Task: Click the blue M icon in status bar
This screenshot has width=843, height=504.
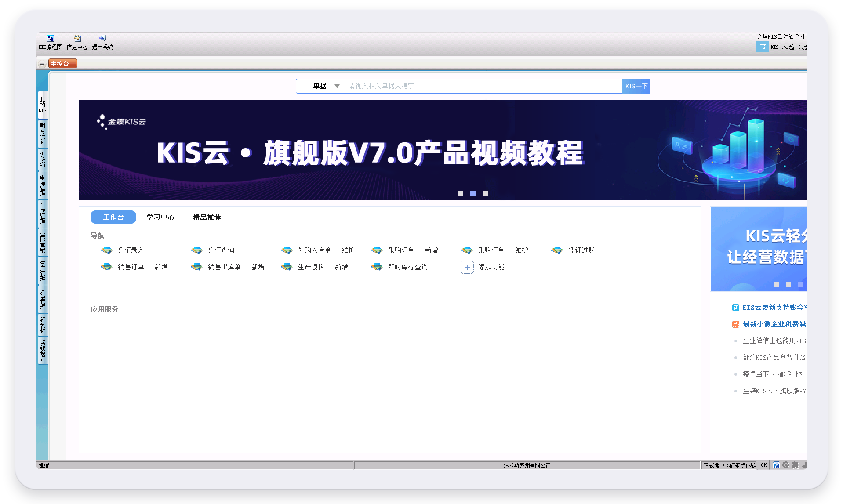Action: pyautogui.click(x=776, y=465)
